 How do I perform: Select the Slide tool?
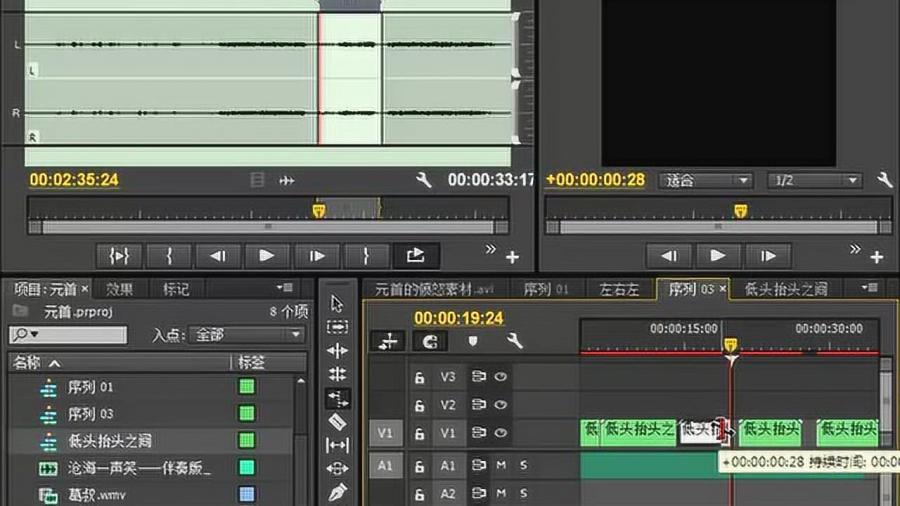338,469
